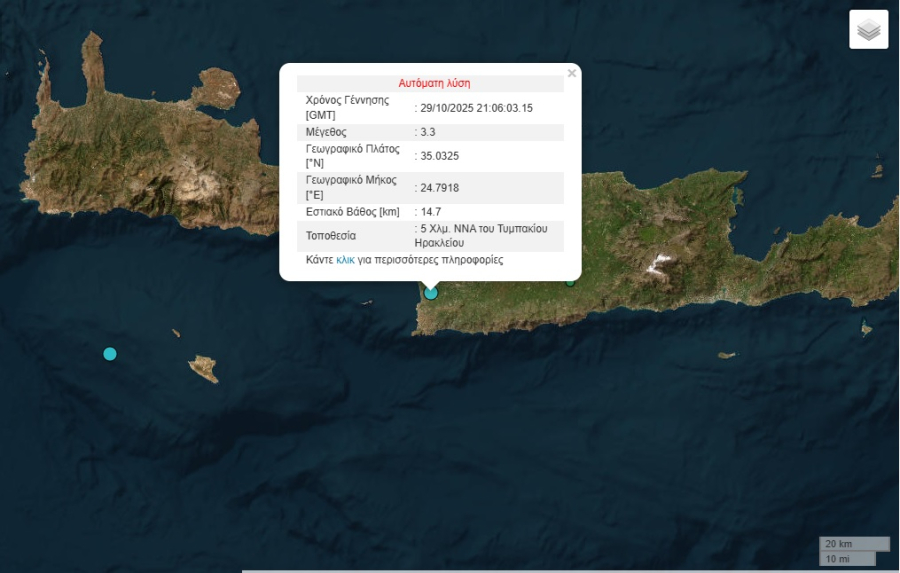Image resolution: width=900 pixels, height=573 pixels.
Task: Open the map layers control
Action: tap(868, 30)
